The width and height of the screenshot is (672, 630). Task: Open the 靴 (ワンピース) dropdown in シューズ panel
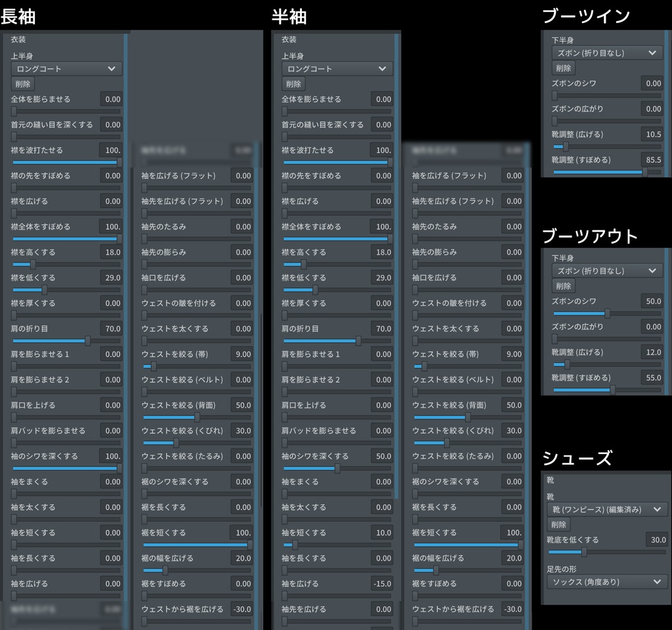(x=605, y=509)
